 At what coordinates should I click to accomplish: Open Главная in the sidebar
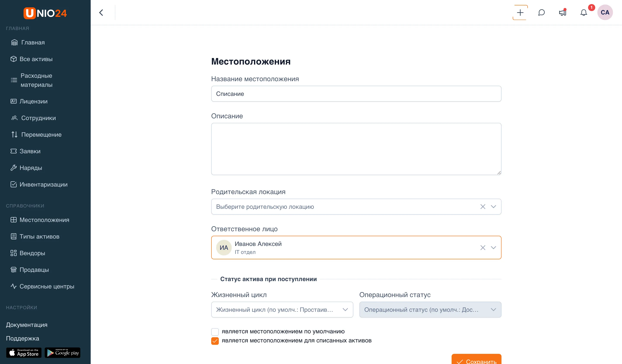[x=33, y=43]
